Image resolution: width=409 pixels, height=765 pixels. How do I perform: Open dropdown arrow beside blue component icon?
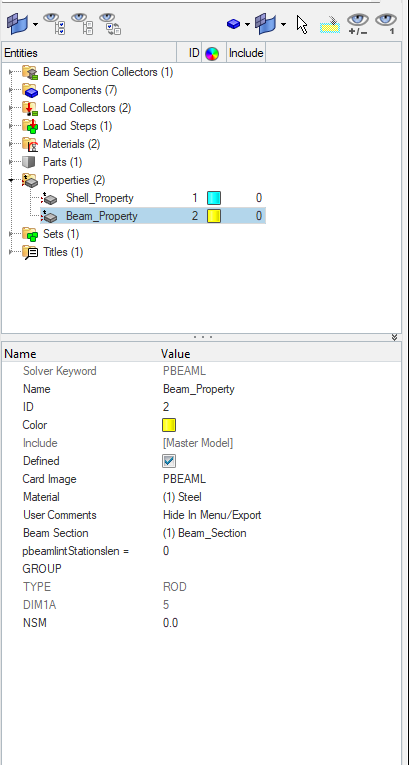(247, 24)
